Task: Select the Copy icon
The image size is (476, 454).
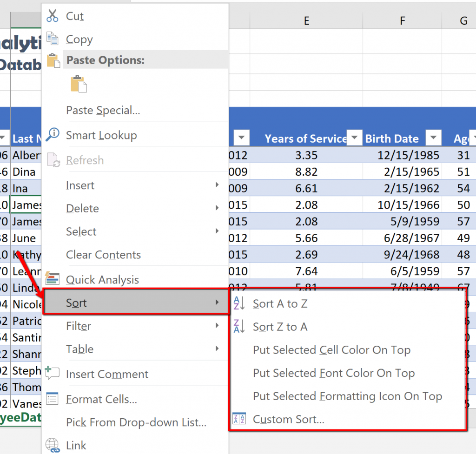Action: click(53, 39)
